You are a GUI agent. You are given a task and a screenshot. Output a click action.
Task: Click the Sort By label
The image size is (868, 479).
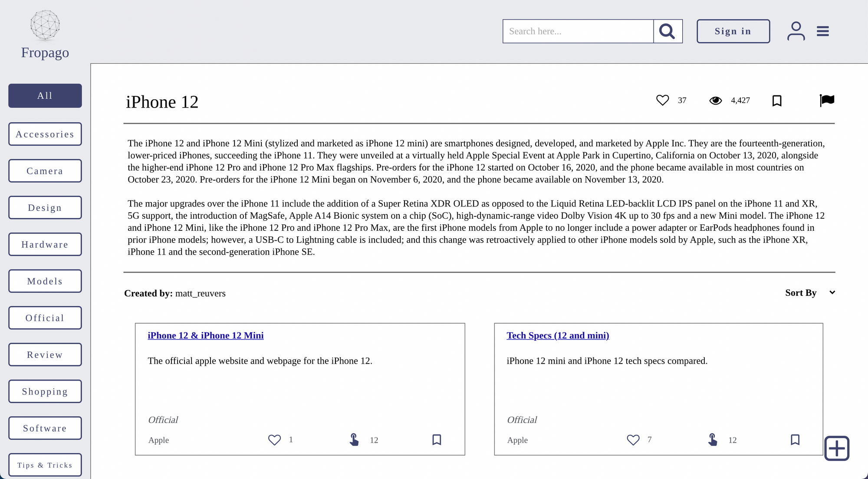click(x=801, y=292)
